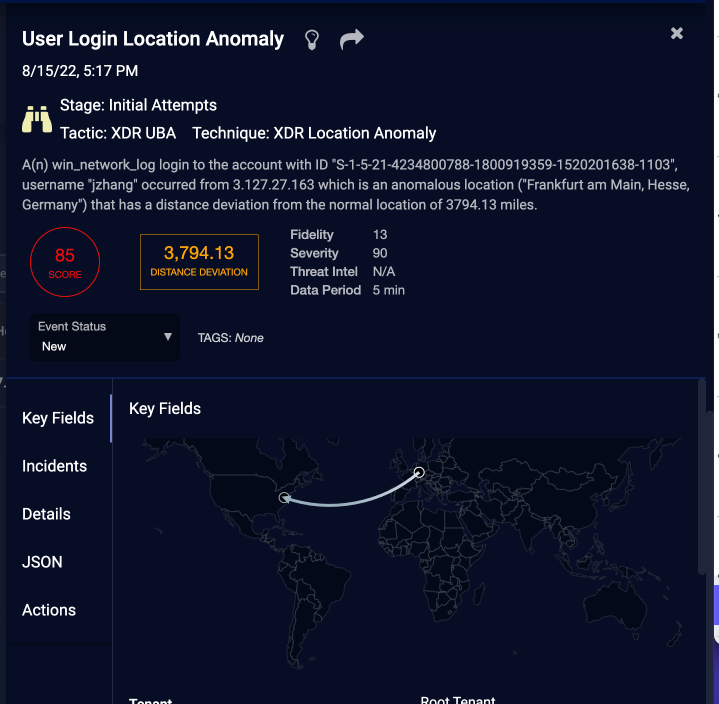Go to the Actions tab

click(x=49, y=610)
